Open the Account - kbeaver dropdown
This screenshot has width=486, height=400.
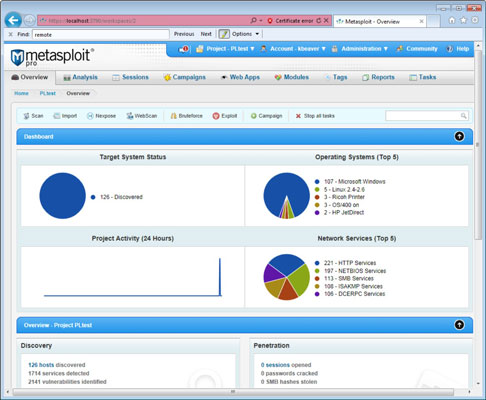293,49
